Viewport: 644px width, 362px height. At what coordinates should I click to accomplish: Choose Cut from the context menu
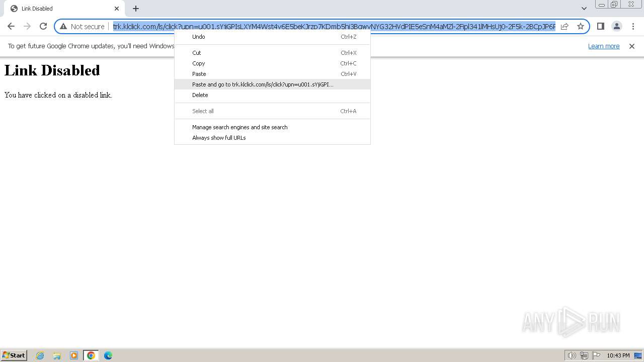[x=272, y=53]
